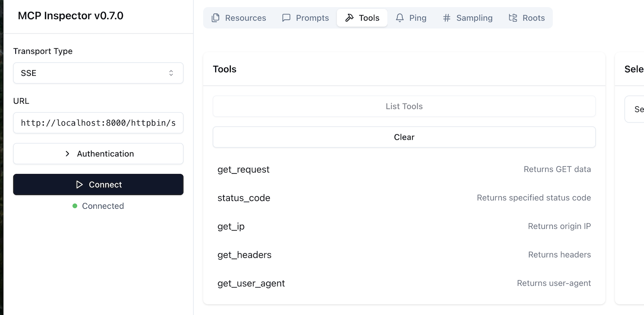
Task: Select the Tools hammer icon
Action: click(349, 17)
